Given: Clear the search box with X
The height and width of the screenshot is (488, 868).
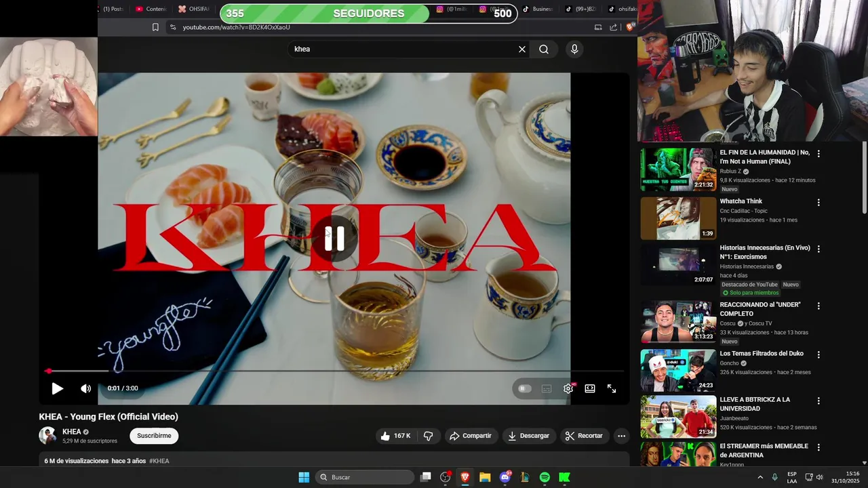Looking at the screenshot, I should (522, 49).
